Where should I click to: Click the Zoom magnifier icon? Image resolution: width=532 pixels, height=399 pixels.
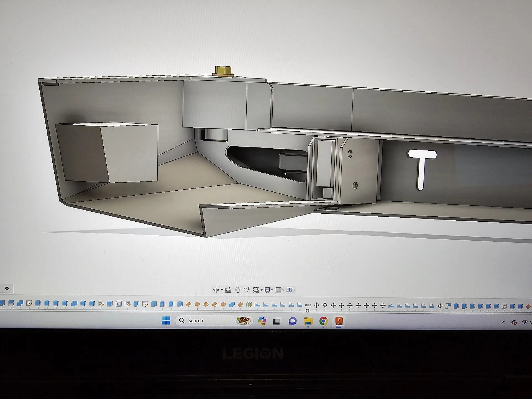[x=246, y=290]
